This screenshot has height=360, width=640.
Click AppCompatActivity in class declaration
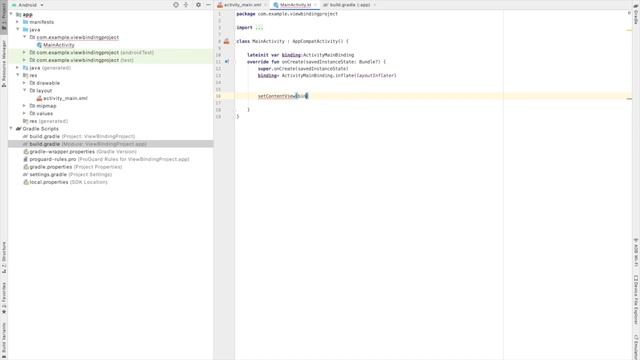(318, 41)
